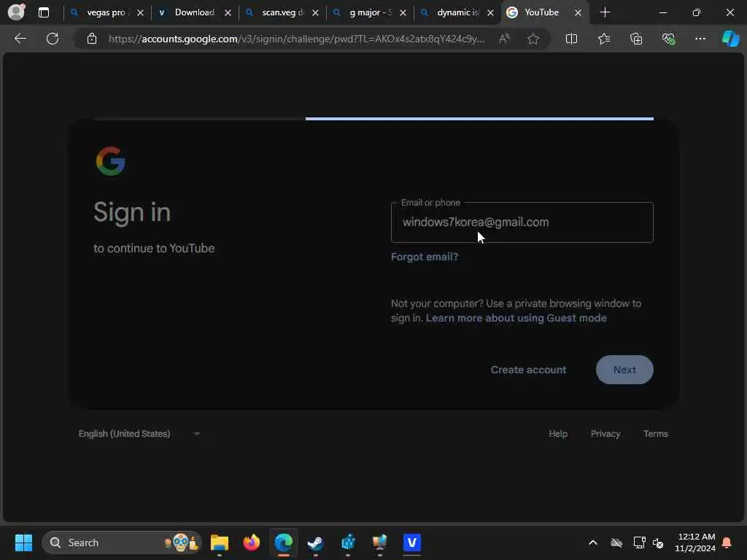The width and height of the screenshot is (747, 560).
Task: Add this page to favorites star icon
Action: [x=533, y=39]
